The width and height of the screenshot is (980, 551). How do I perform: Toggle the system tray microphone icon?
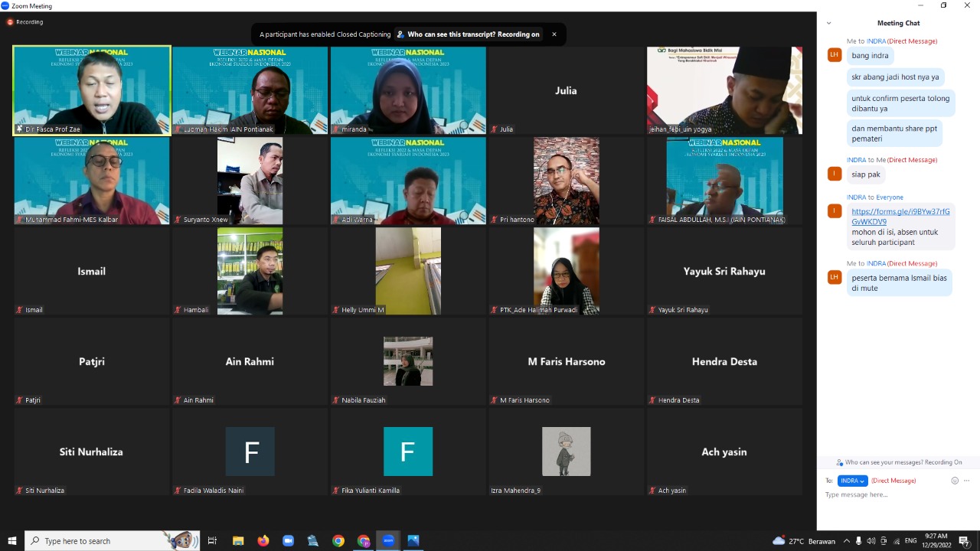(x=858, y=541)
